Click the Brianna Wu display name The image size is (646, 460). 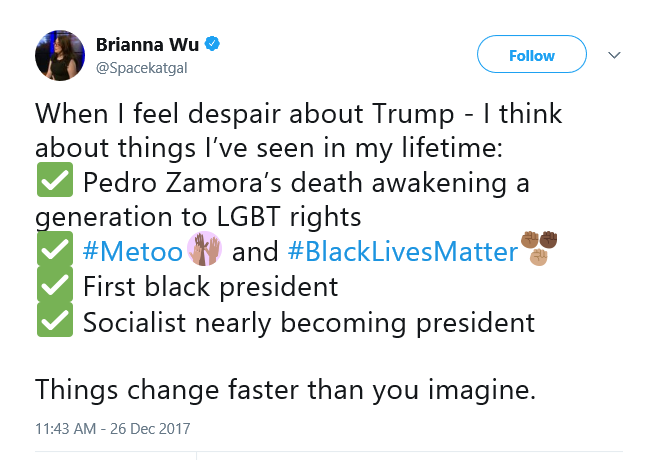(147, 44)
